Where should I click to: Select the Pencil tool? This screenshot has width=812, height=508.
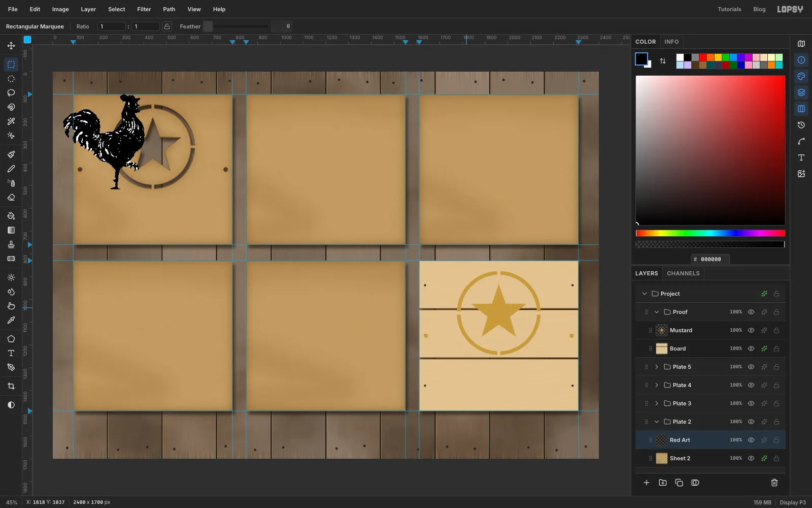pos(11,169)
